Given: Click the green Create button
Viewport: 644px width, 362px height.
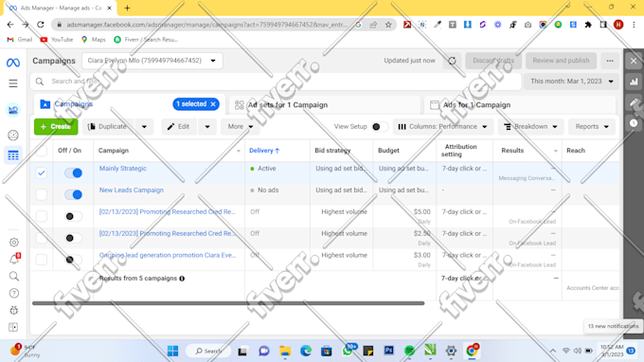Looking at the screenshot, I should coord(56,127).
